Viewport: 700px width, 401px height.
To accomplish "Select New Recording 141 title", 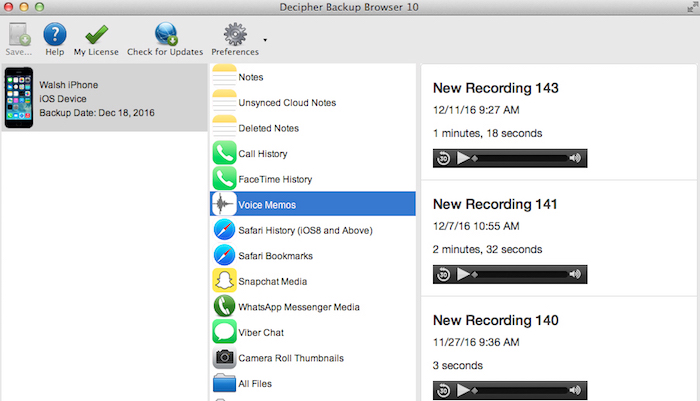I will (x=495, y=204).
